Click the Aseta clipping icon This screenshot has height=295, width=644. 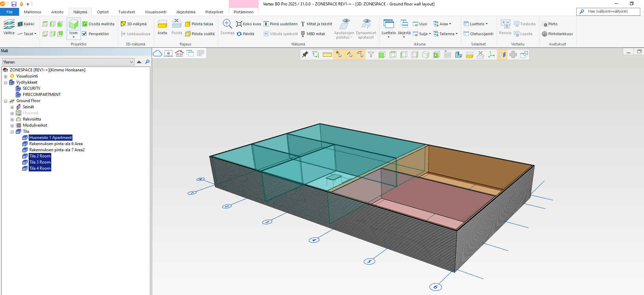(x=162, y=24)
